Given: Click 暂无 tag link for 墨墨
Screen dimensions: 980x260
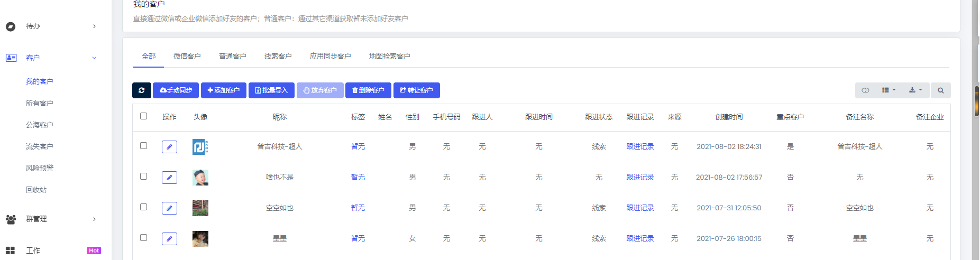Looking at the screenshot, I should point(358,239).
